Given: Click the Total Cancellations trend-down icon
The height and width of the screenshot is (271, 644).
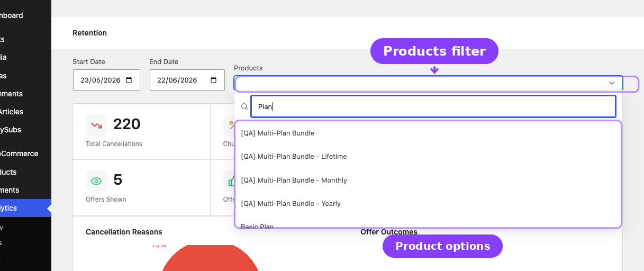Looking at the screenshot, I should click(x=96, y=125).
